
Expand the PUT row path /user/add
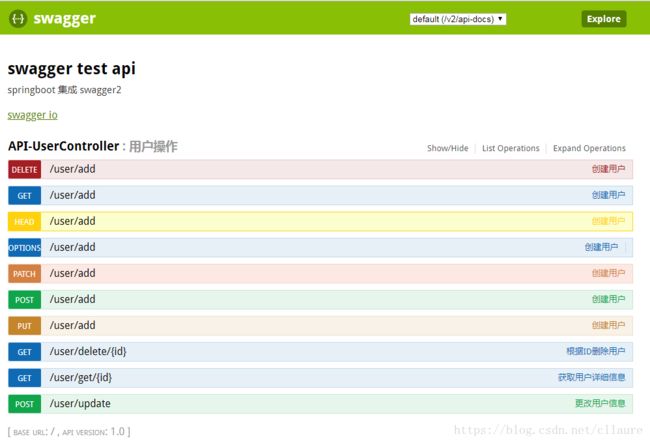(73, 325)
